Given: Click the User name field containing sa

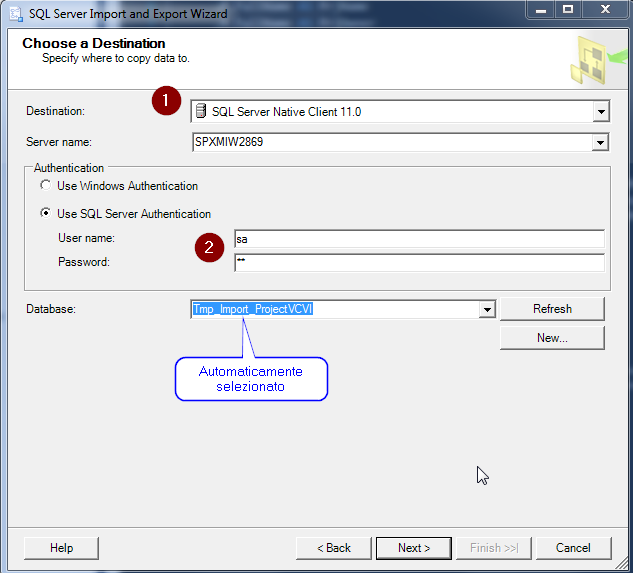Looking at the screenshot, I should tap(418, 239).
